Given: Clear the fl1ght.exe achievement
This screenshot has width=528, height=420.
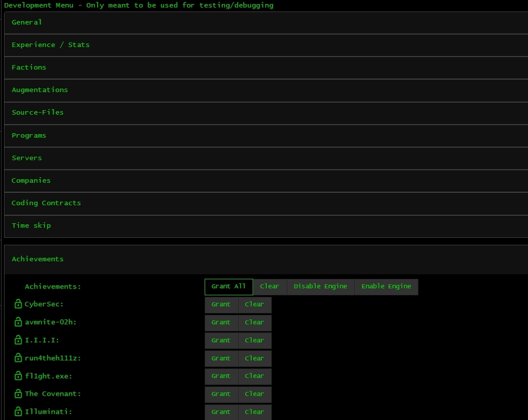Looking at the screenshot, I should click(255, 376).
